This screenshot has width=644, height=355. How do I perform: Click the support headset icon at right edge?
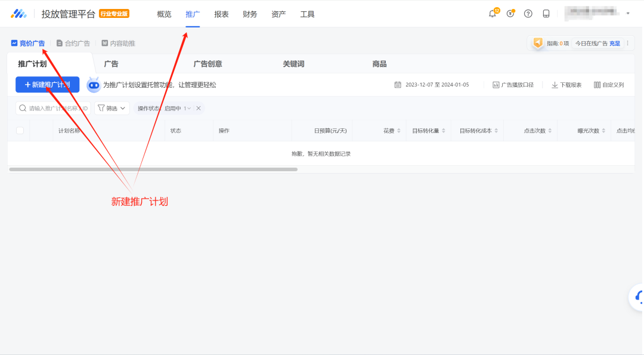click(x=638, y=297)
